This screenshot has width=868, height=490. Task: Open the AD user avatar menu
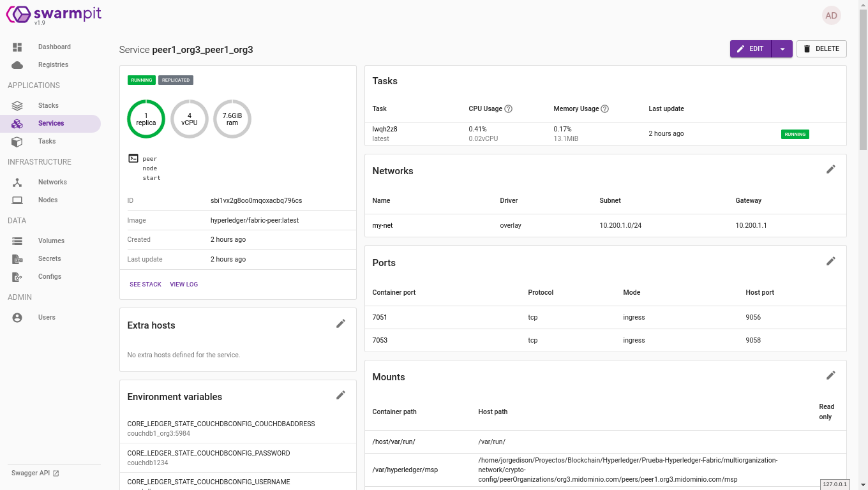[831, 16]
